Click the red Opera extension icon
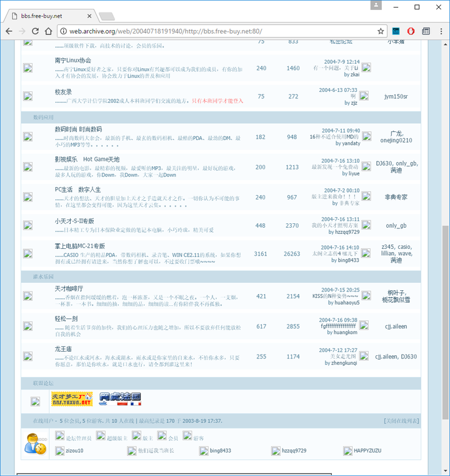The image size is (450, 476). [411, 31]
